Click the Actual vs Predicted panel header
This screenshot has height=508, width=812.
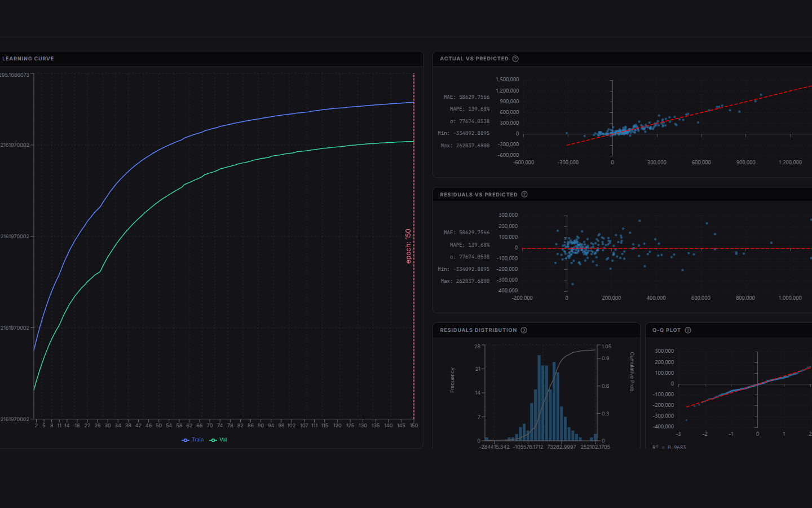tap(474, 59)
